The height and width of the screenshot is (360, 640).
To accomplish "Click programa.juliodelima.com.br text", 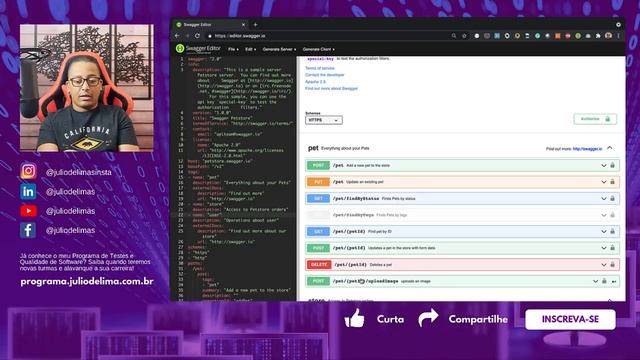I will click(x=87, y=282).
